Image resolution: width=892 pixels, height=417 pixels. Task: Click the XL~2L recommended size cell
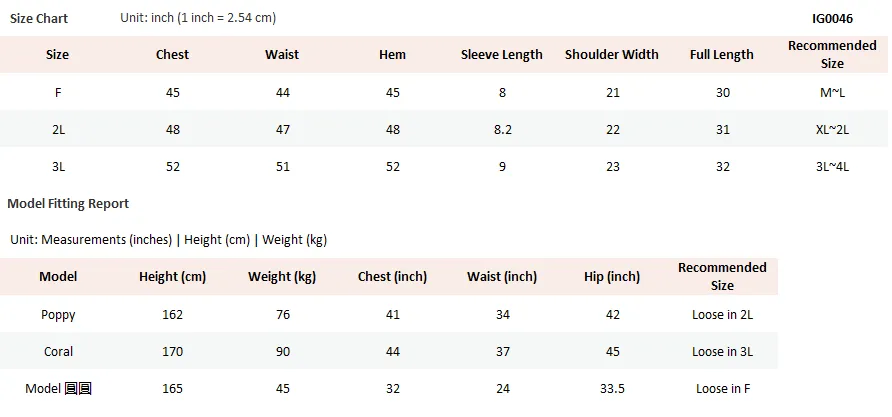(x=832, y=129)
